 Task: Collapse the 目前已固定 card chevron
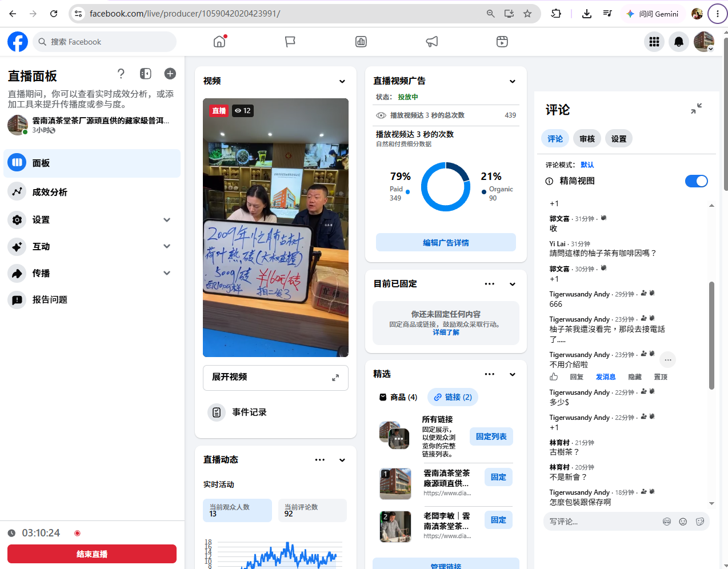coord(513,284)
